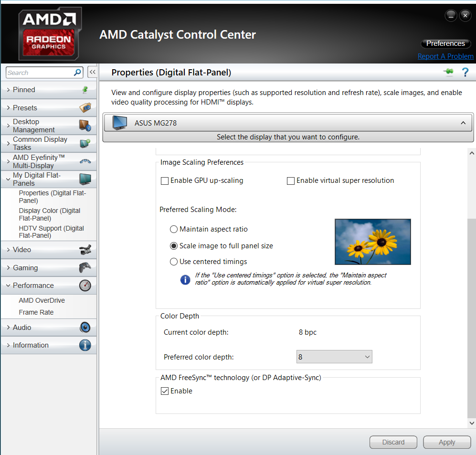The height and width of the screenshot is (455, 476).
Task: Minimize the Catalyst Control Center window
Action: (451, 15)
